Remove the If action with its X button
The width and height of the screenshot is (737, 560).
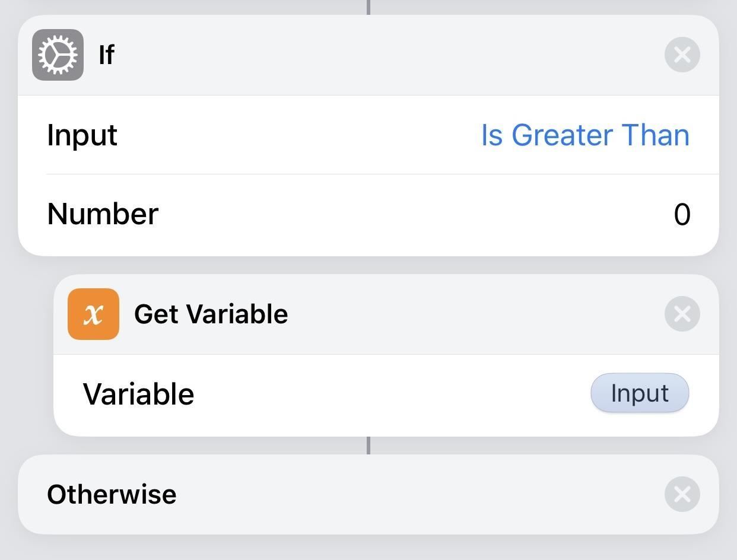coord(682,55)
